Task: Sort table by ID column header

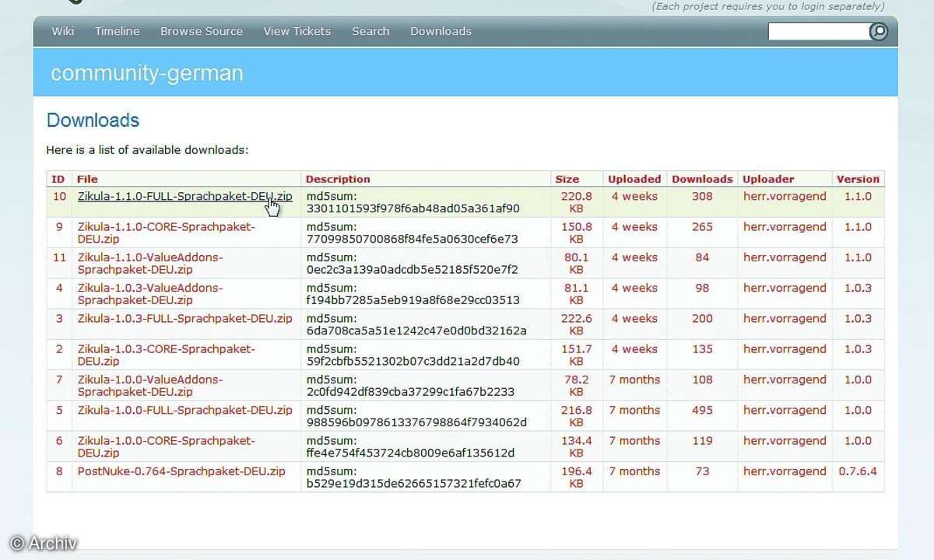Action: 58,179
